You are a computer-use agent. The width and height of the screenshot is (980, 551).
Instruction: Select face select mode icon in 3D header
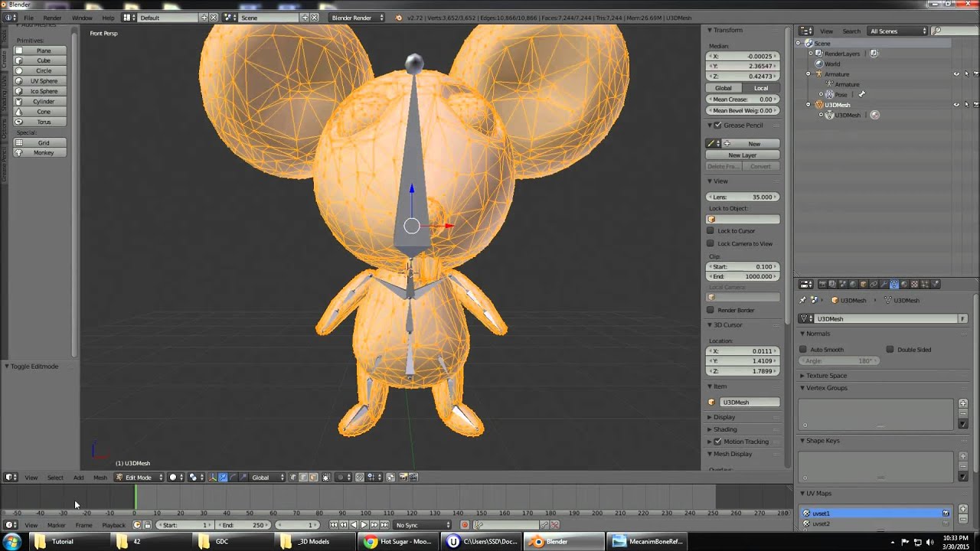pyautogui.click(x=313, y=478)
